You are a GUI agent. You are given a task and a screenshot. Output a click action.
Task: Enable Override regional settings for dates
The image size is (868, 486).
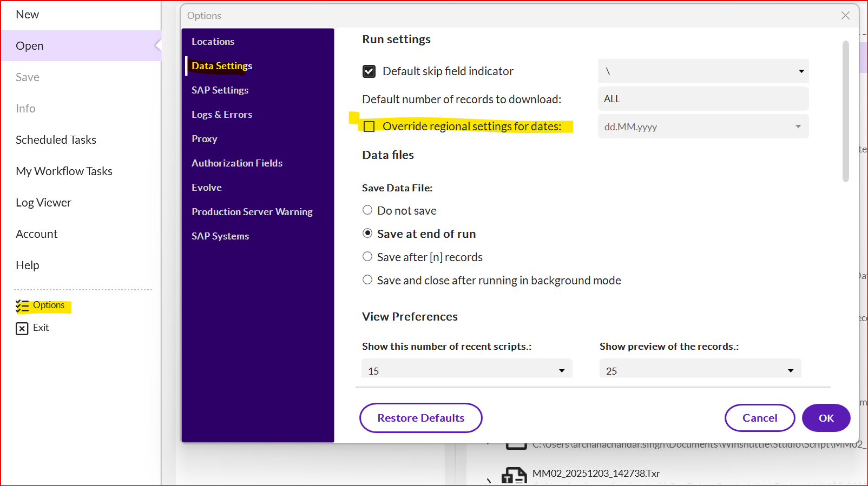pos(369,127)
